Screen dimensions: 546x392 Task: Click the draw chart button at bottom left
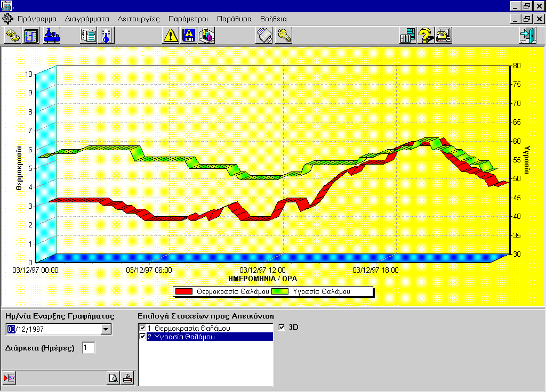click(x=10, y=378)
